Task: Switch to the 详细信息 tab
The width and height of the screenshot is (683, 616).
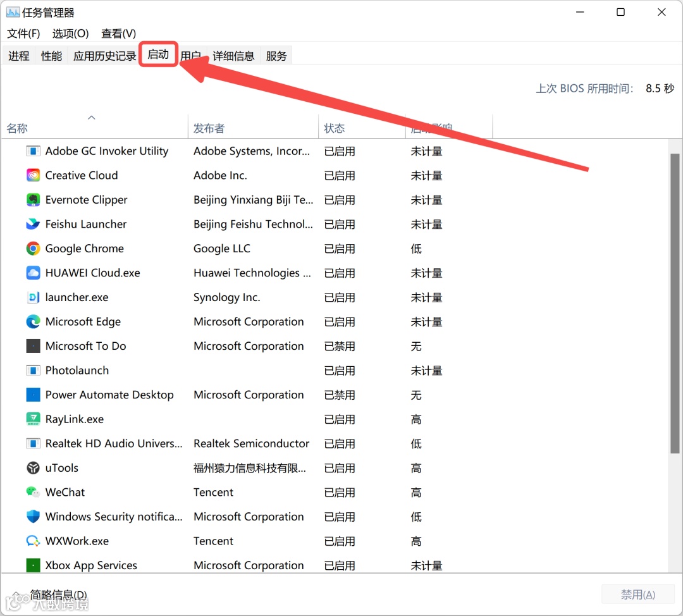Action: 233,56
